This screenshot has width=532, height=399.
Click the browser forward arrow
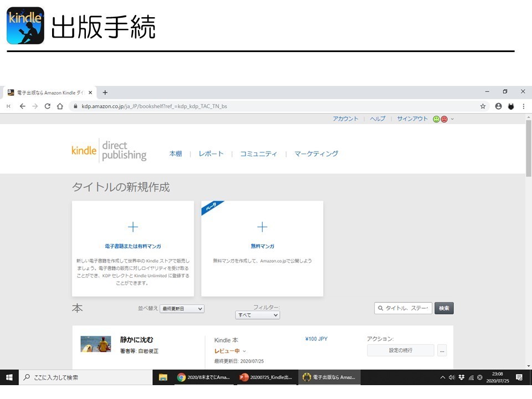tap(35, 106)
